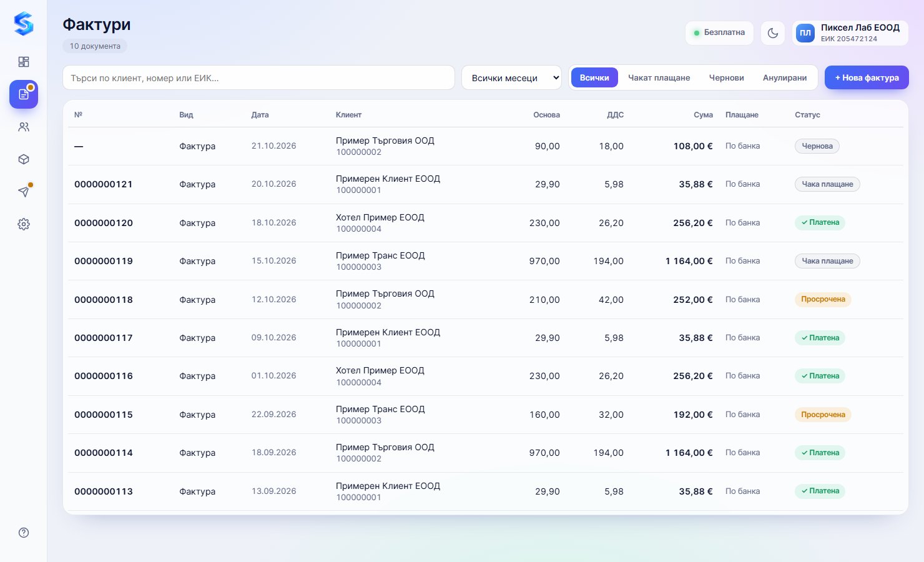Click the Нова фактура button
Image resolution: width=924 pixels, height=562 pixels.
867,78
